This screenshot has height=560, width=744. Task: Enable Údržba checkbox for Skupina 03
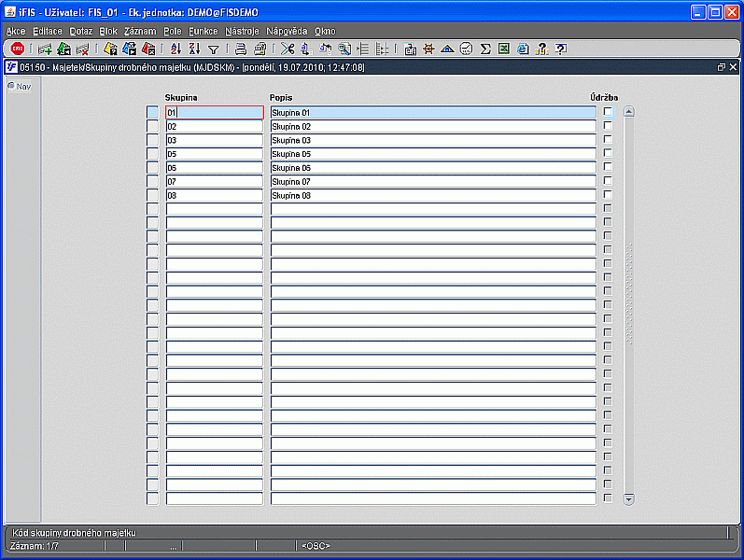608,140
